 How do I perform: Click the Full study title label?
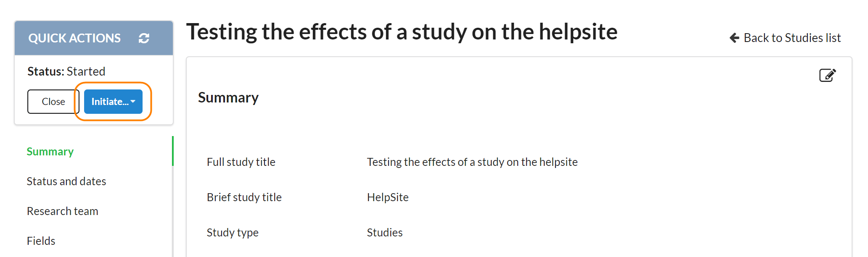(241, 162)
